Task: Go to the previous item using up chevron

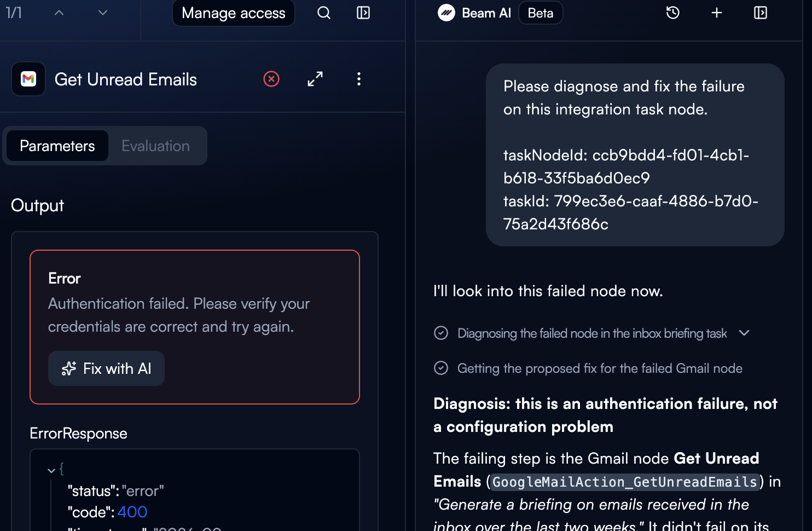Action: point(59,13)
